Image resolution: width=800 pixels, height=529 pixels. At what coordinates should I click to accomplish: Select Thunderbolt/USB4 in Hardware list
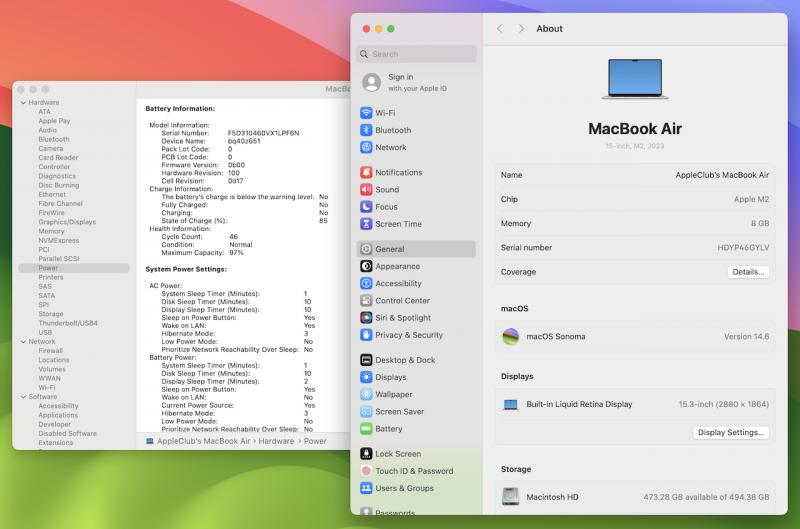pos(68,323)
